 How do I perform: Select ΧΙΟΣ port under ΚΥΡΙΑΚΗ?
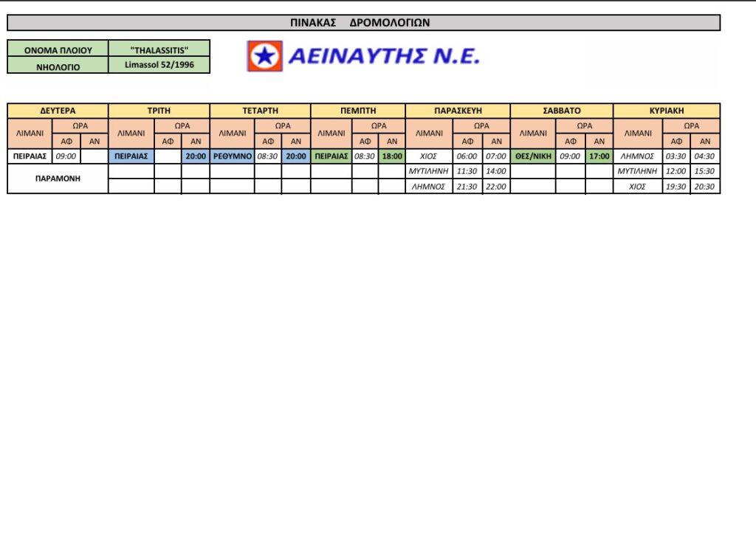[637, 187]
